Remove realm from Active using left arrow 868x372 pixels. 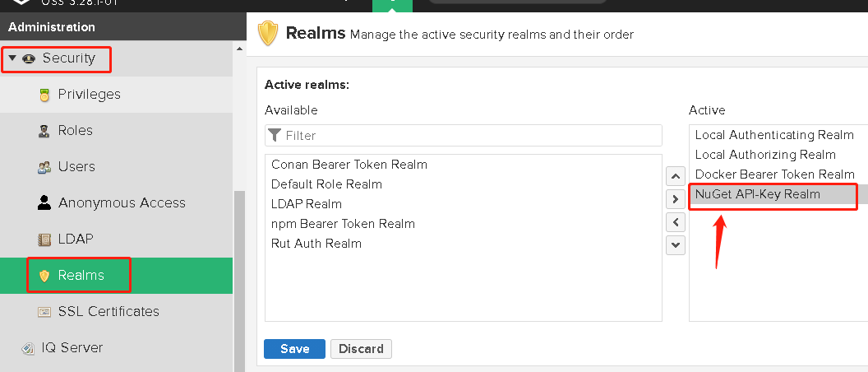[x=676, y=222]
